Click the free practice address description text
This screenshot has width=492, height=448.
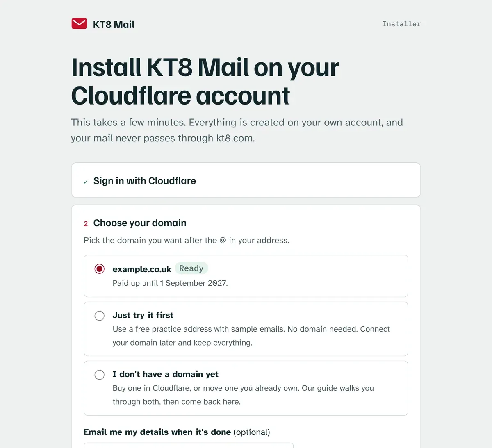(251, 336)
